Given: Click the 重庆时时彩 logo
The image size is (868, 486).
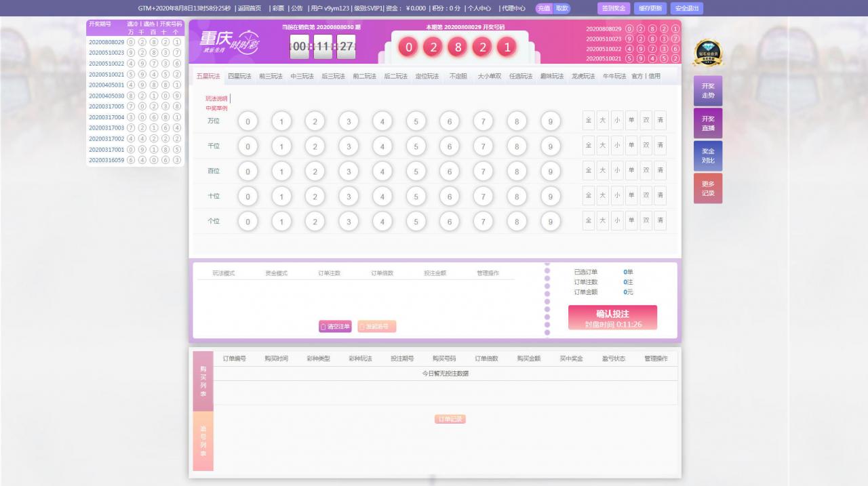Looking at the screenshot, I should (x=228, y=43).
